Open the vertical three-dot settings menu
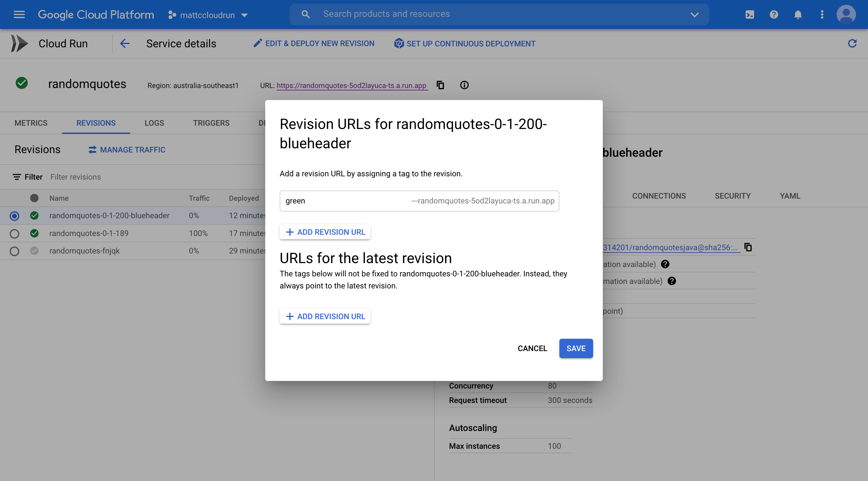 click(822, 14)
